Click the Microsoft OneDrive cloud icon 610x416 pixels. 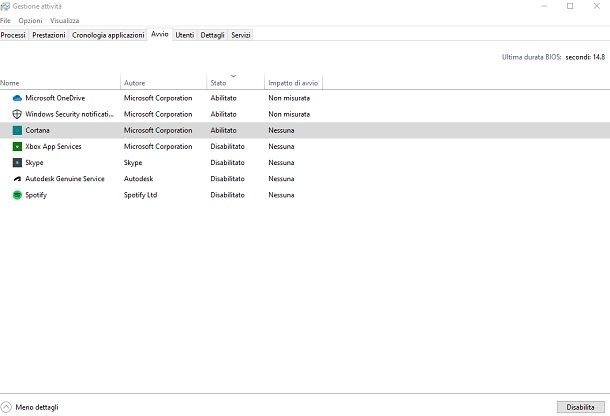(17, 98)
